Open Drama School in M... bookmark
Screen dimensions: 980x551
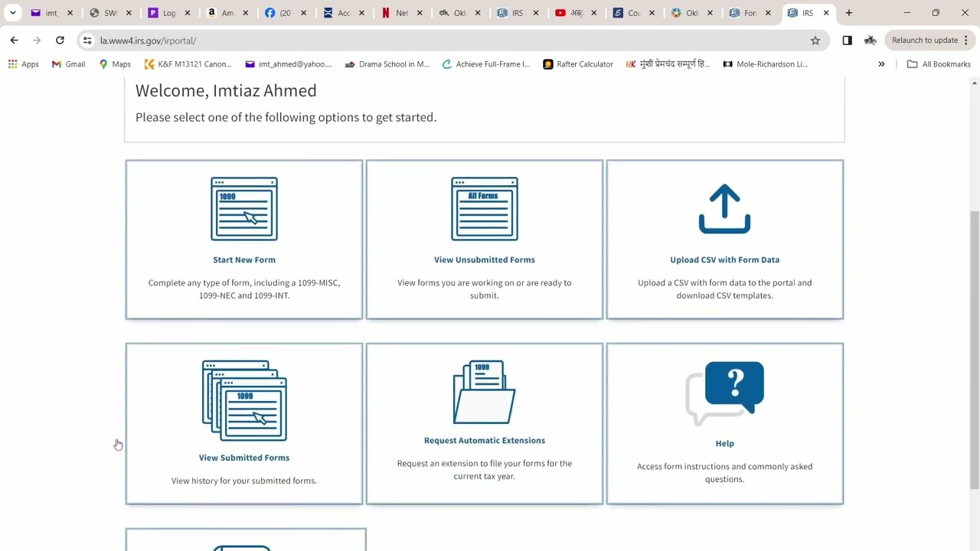[x=387, y=64]
